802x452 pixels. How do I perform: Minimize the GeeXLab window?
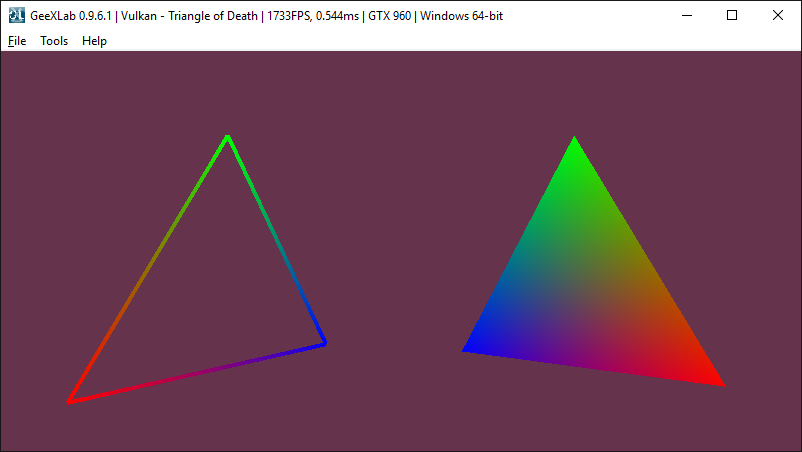click(x=686, y=15)
